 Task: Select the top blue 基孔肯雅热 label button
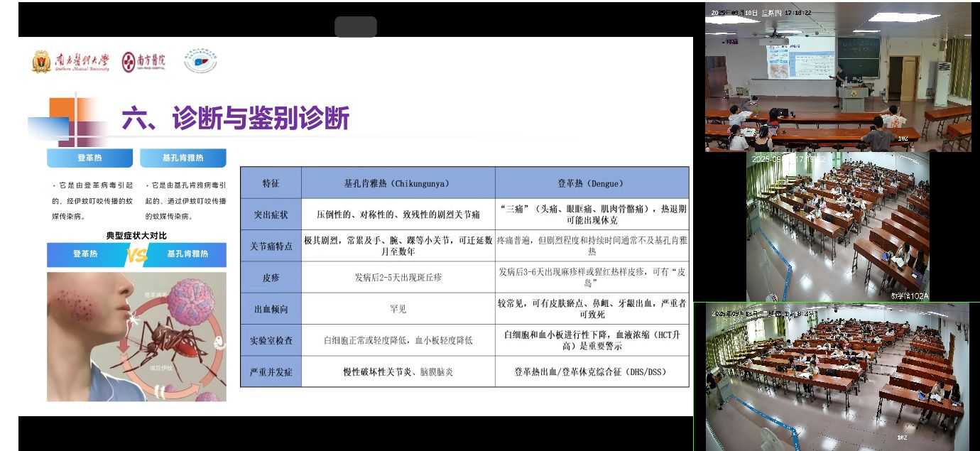point(183,158)
